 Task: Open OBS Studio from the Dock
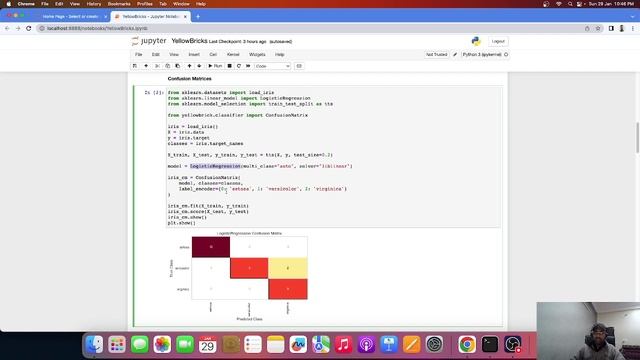[512, 344]
